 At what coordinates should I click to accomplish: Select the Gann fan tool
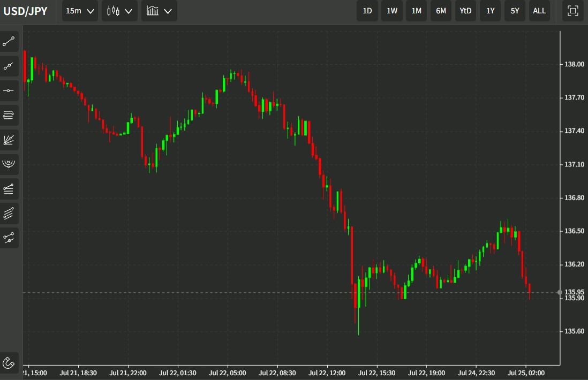(x=9, y=140)
